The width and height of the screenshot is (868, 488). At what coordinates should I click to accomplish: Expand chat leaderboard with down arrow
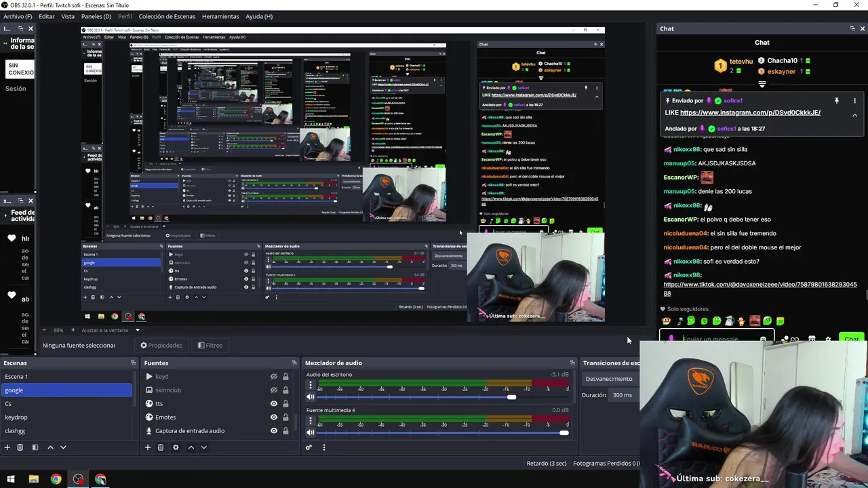[762, 85]
